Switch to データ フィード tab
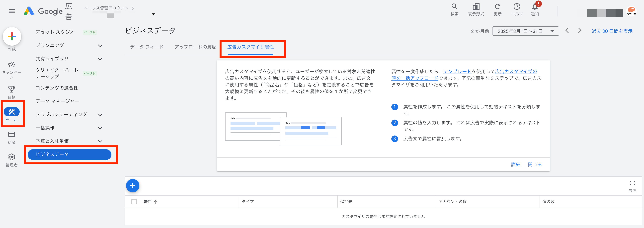Image resolution: width=644 pixels, height=228 pixels. pos(147,47)
